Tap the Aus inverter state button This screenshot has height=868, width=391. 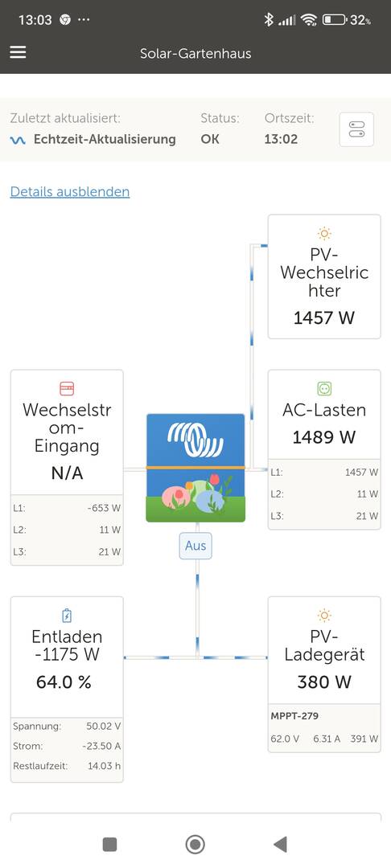pyautogui.click(x=195, y=546)
